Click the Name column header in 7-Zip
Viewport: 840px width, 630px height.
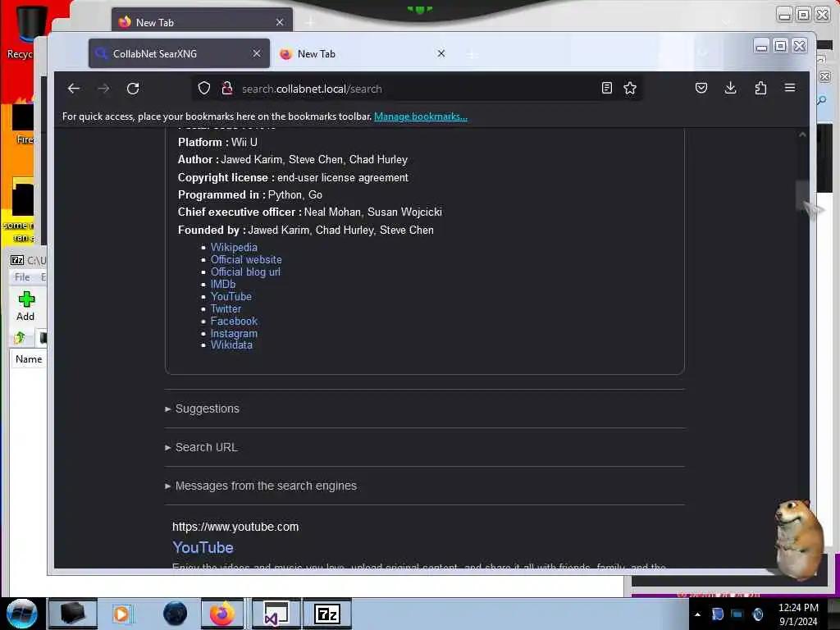pos(29,359)
